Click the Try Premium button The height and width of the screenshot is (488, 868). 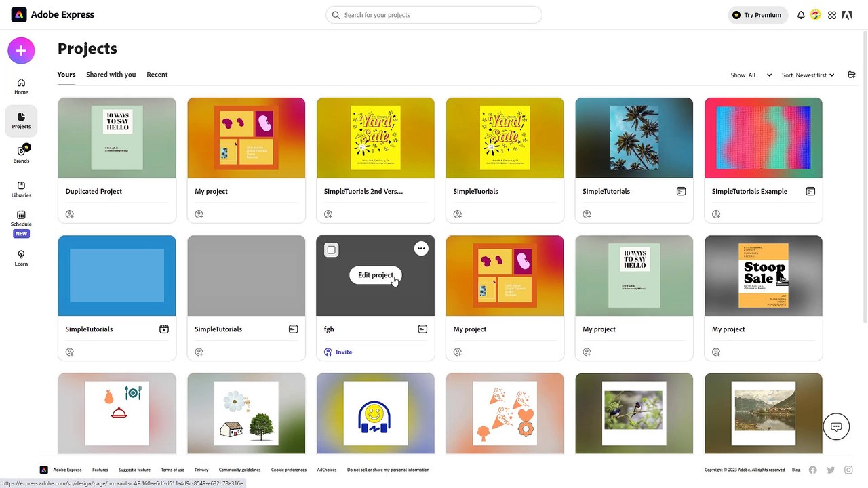click(757, 15)
